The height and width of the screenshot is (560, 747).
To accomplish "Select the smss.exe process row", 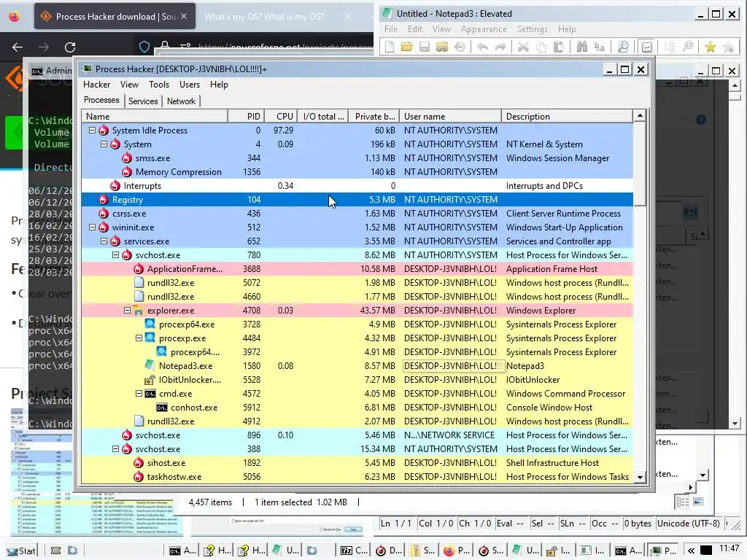I will (x=357, y=157).
